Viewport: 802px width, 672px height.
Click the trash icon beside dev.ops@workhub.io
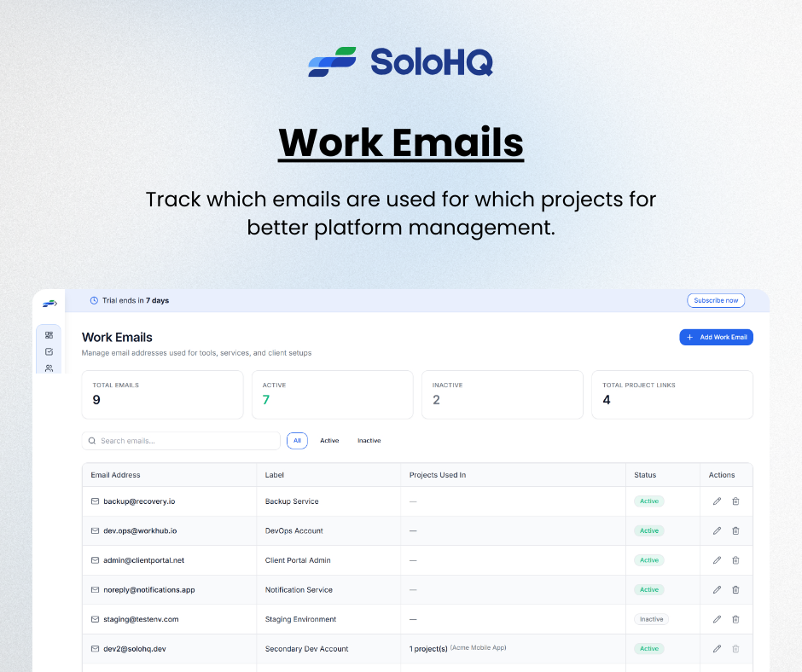735,530
